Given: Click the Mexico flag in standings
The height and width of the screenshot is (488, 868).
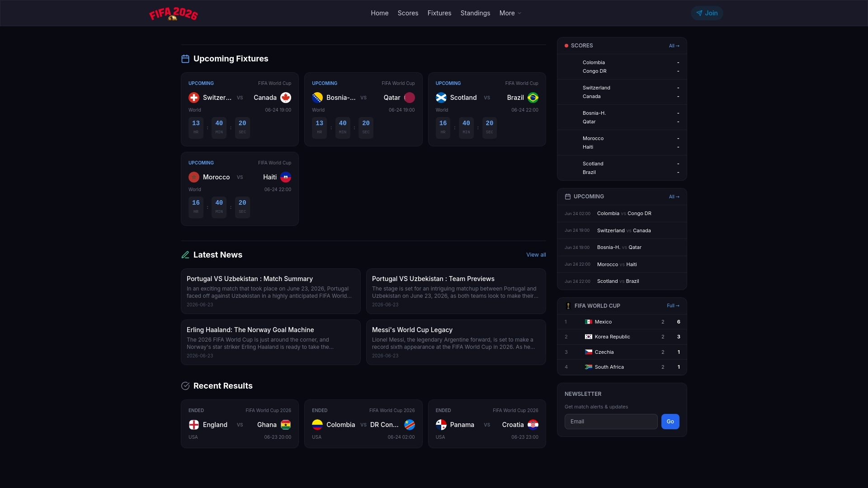Looking at the screenshot, I should click(589, 322).
